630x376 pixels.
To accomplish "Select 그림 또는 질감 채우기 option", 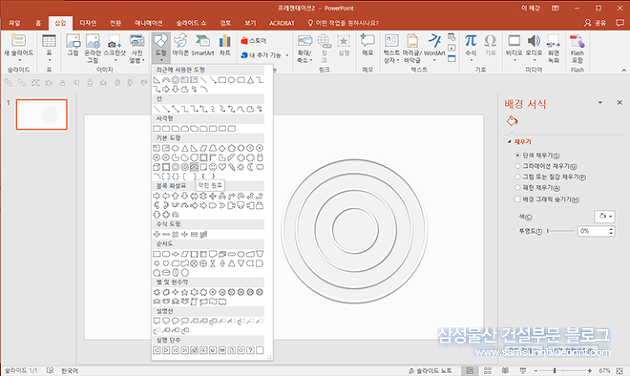I will pos(550,177).
